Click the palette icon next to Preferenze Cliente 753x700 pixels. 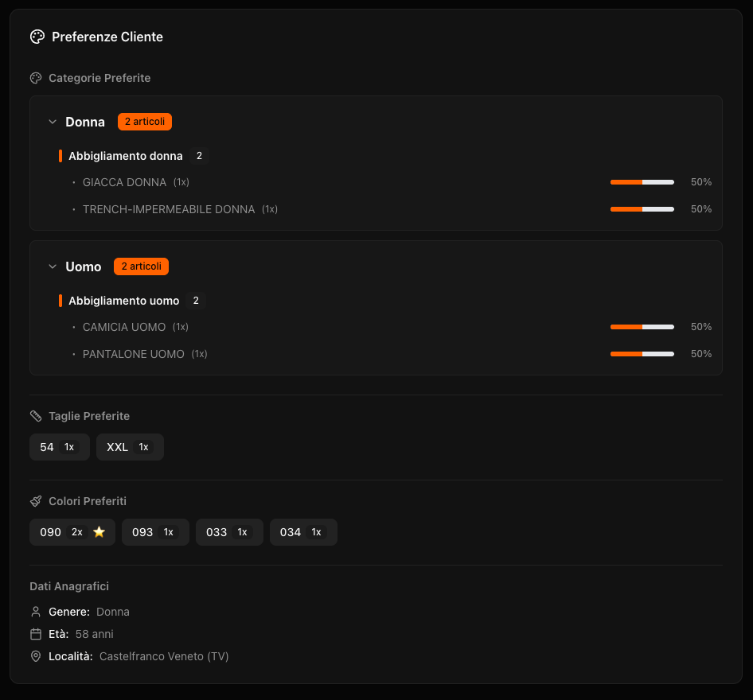click(37, 37)
